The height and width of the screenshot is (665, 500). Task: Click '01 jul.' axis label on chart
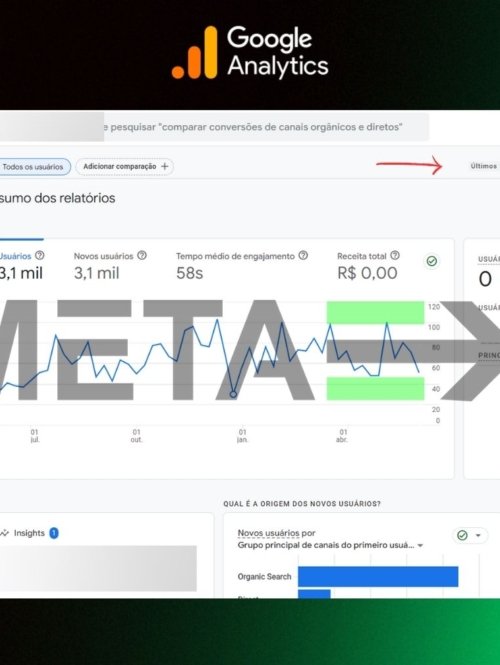(x=35, y=436)
